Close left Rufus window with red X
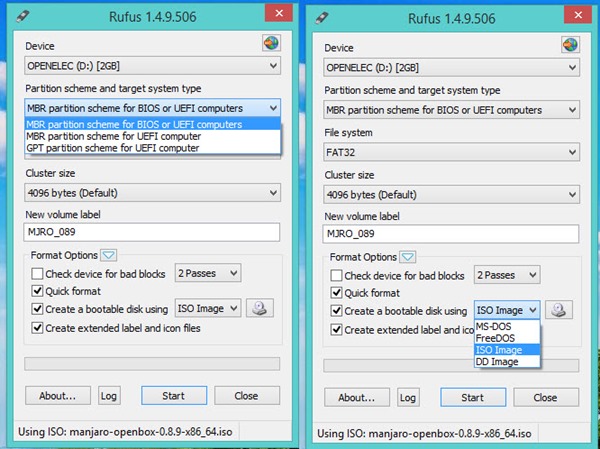 [279, 13]
